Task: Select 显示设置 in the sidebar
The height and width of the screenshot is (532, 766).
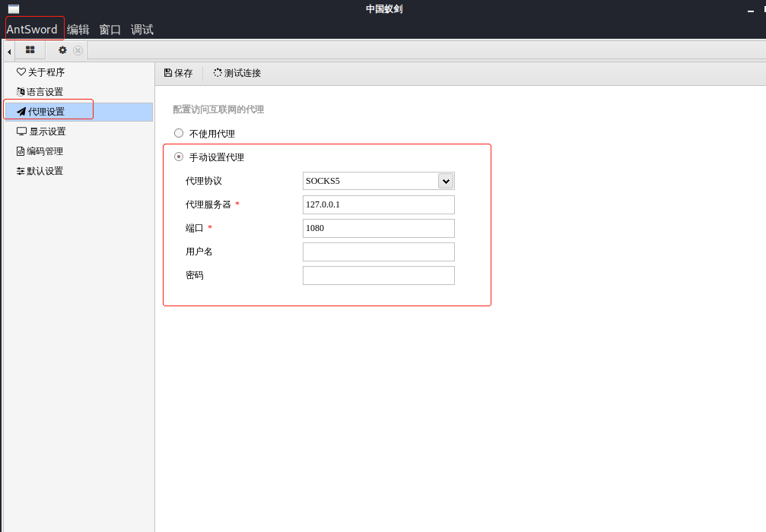Action: click(x=78, y=131)
